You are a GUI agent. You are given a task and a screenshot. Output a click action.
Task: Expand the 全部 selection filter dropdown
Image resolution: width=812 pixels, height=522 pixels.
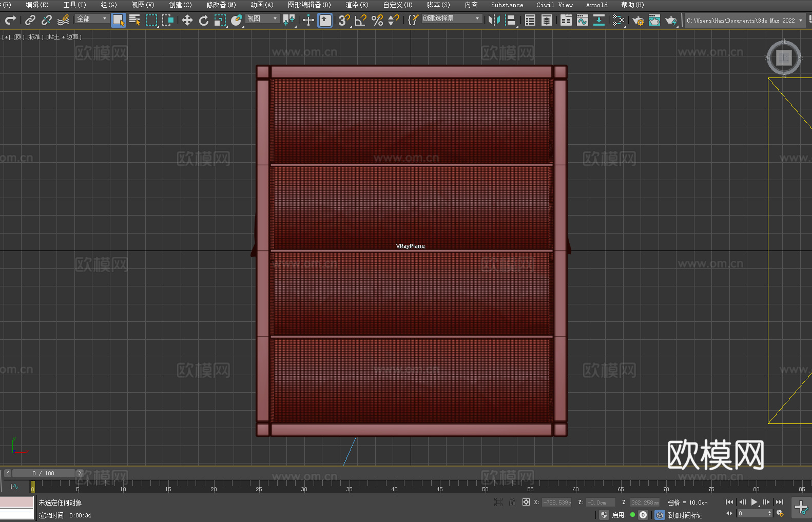click(x=92, y=18)
